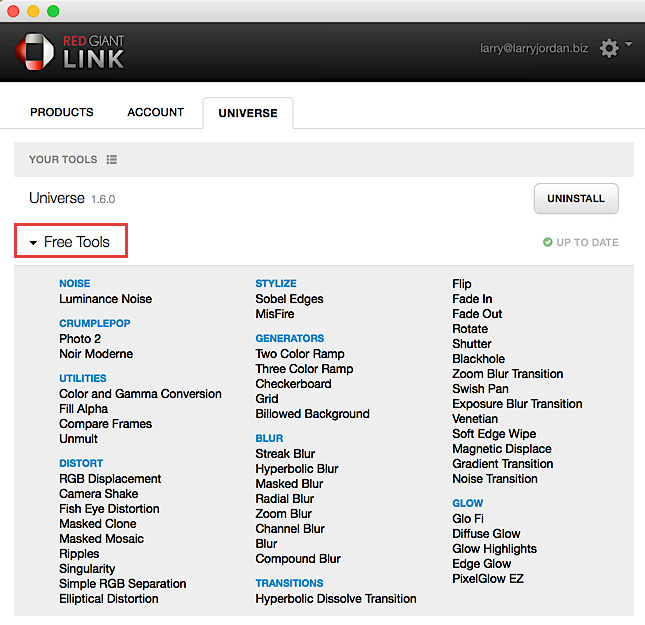645x625 pixels.
Task: Click Fish Eye Distortion
Action: 109,509
